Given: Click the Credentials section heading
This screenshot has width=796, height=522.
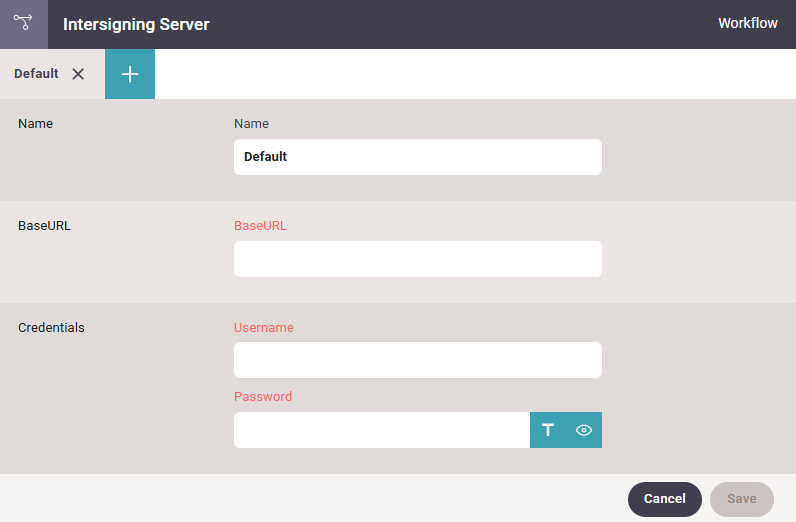Looking at the screenshot, I should click(51, 327).
